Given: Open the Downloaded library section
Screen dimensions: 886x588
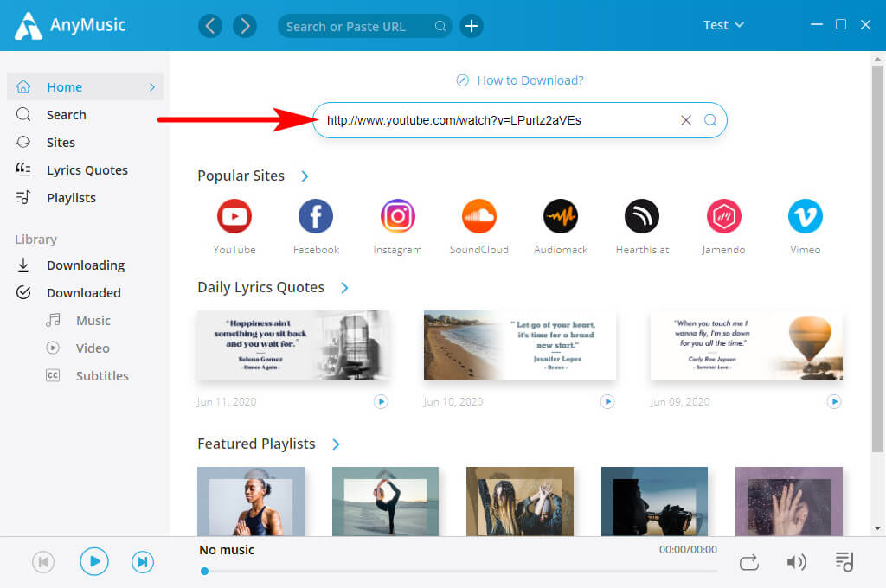Looking at the screenshot, I should tap(83, 292).
